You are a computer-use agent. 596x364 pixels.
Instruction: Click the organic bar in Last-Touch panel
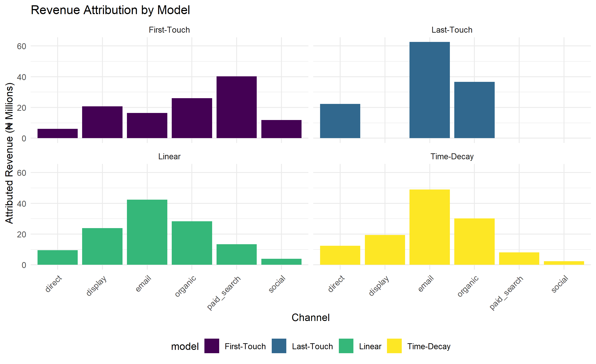click(474, 110)
